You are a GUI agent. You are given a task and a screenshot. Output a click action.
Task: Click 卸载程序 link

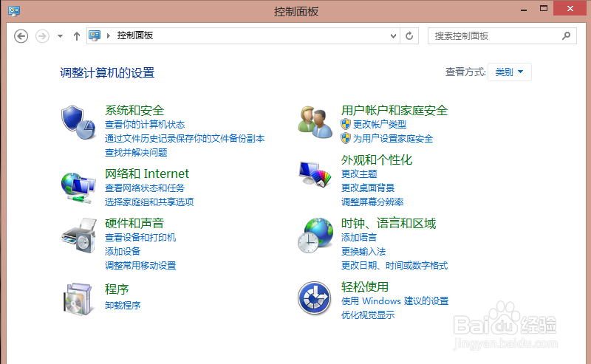[x=123, y=305]
